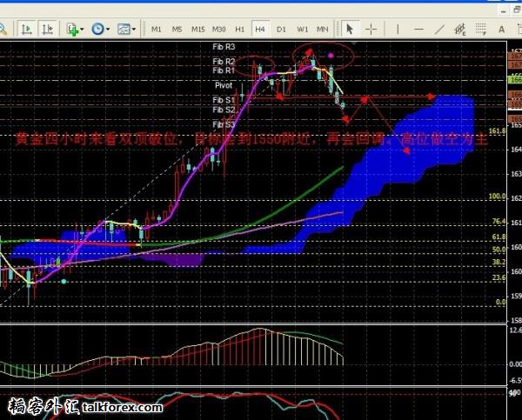Select the equidistant channel tool
Viewport: 522px width, 420px height.
coord(460,30)
